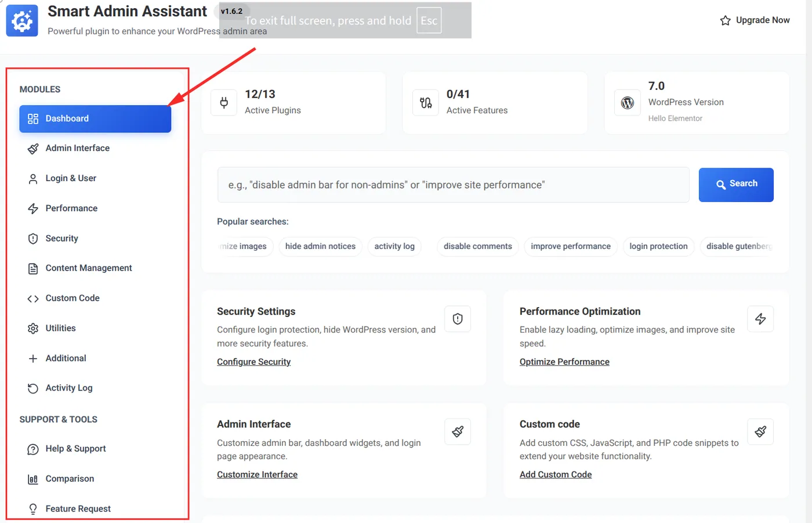The image size is (812, 523).
Task: Select the "login protection" search chip
Action: point(658,247)
